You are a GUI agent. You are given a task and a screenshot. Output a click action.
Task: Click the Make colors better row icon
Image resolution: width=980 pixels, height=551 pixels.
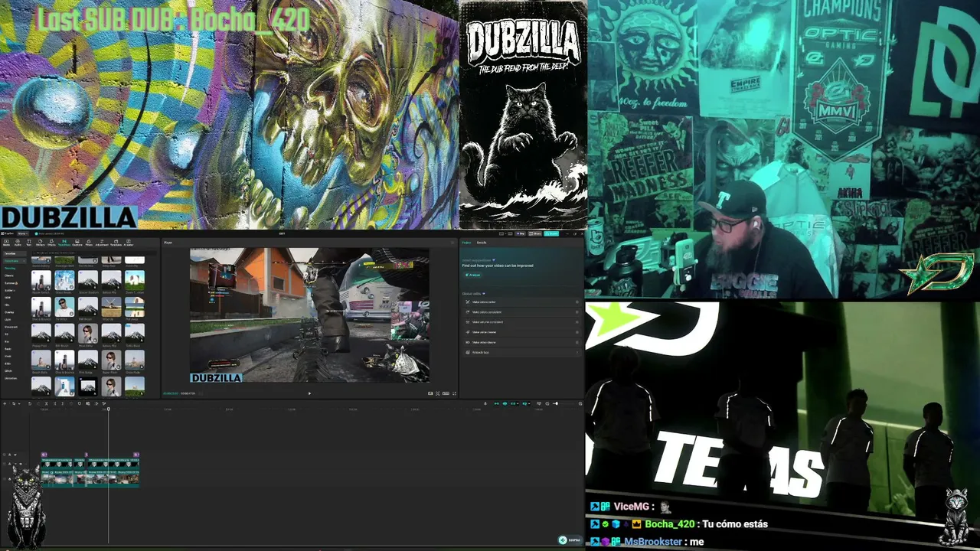tap(468, 302)
